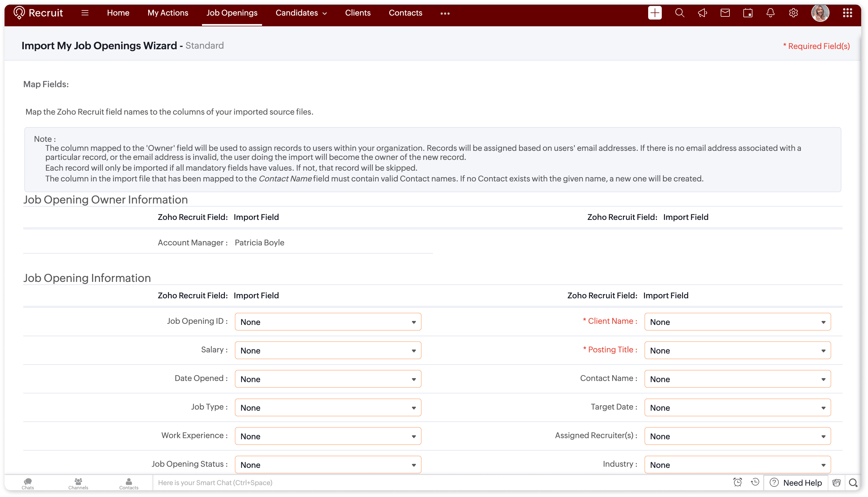Open the search magnifier in top bar
The image size is (868, 497).
coord(679,13)
